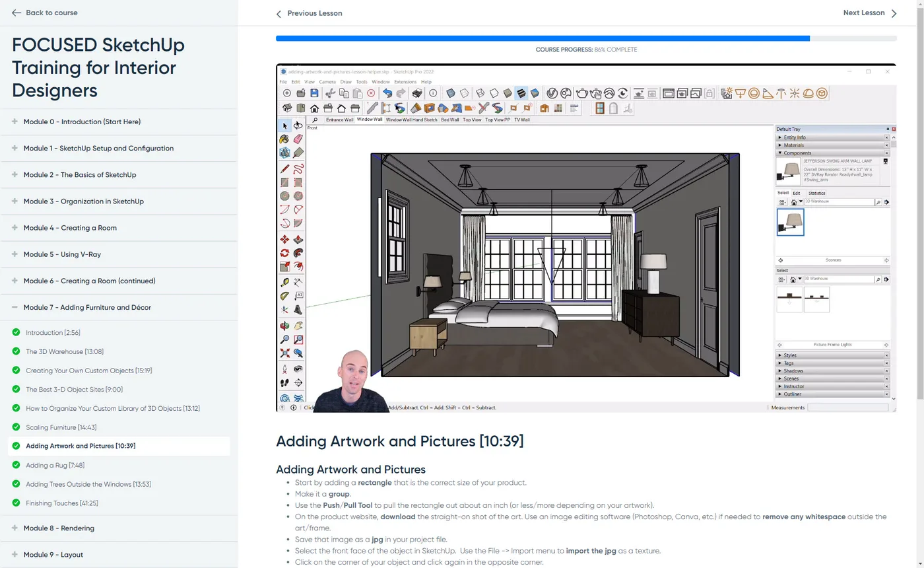
Task: Switch to the Bed Wall scene tab
Action: pyautogui.click(x=449, y=120)
